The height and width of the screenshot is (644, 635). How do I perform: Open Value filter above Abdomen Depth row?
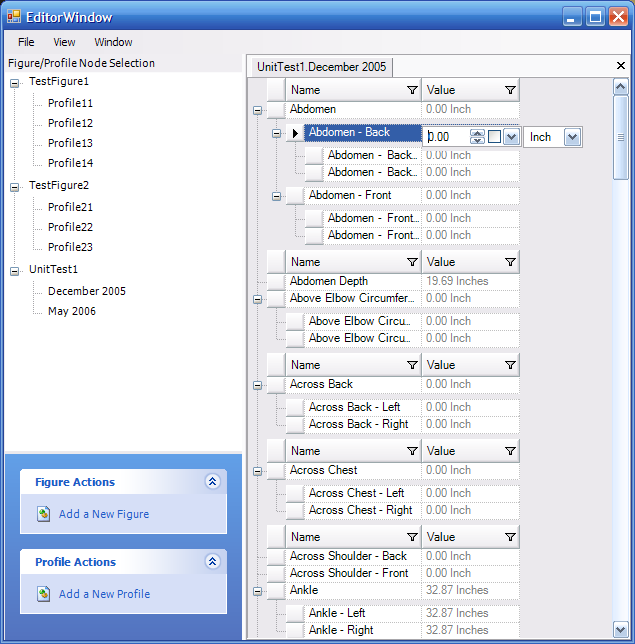[x=510, y=262]
